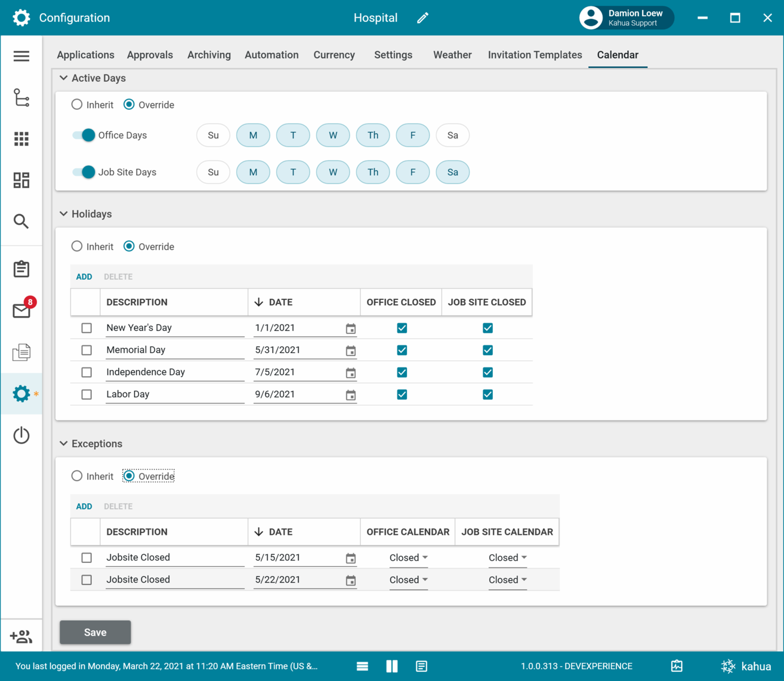The height and width of the screenshot is (681, 784).
Task: Open the mail icon with 8 badge
Action: point(22,310)
